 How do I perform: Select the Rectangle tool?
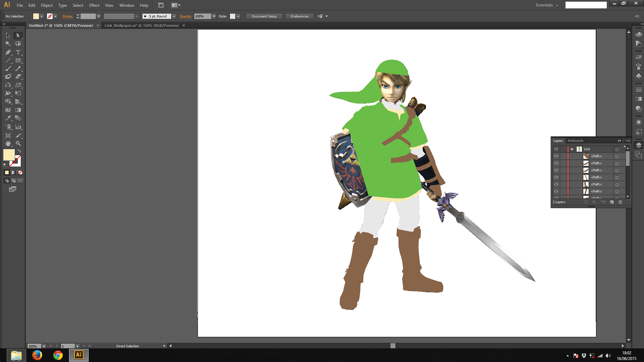pos(18,61)
